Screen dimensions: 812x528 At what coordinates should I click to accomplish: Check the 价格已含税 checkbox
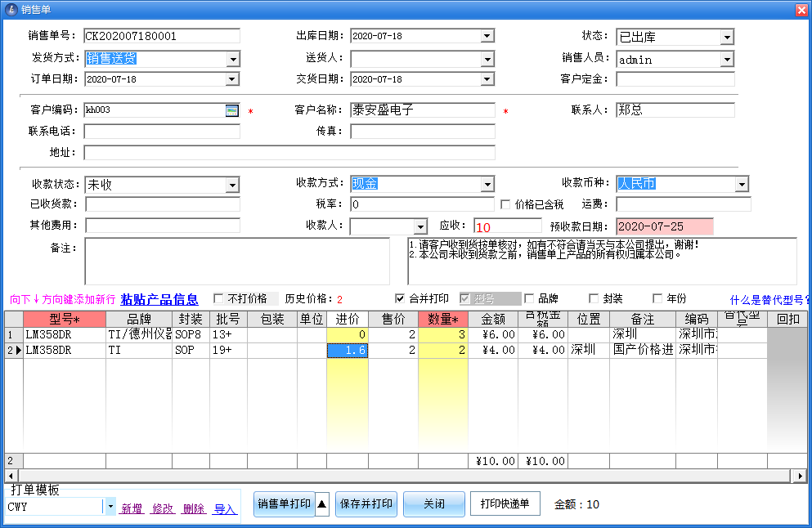(x=505, y=204)
